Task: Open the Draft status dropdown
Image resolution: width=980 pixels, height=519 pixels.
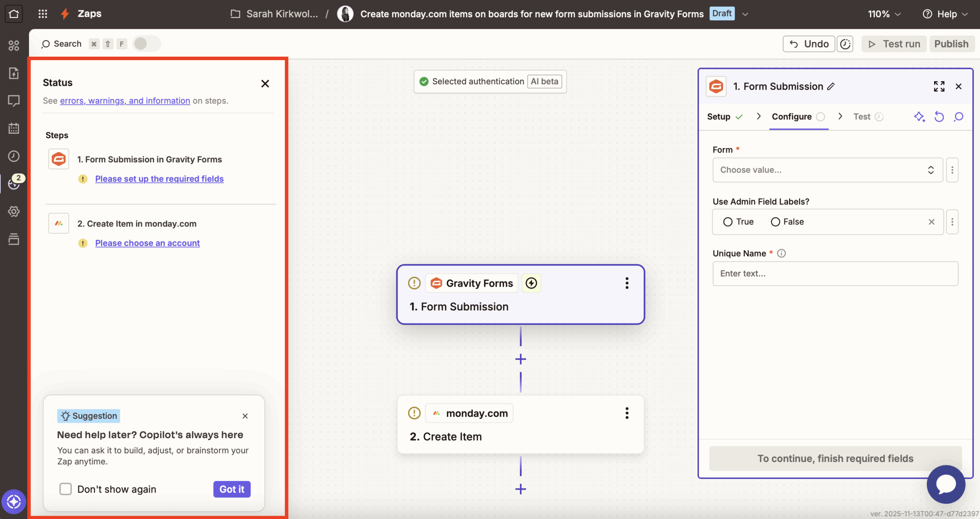Action: click(x=745, y=13)
